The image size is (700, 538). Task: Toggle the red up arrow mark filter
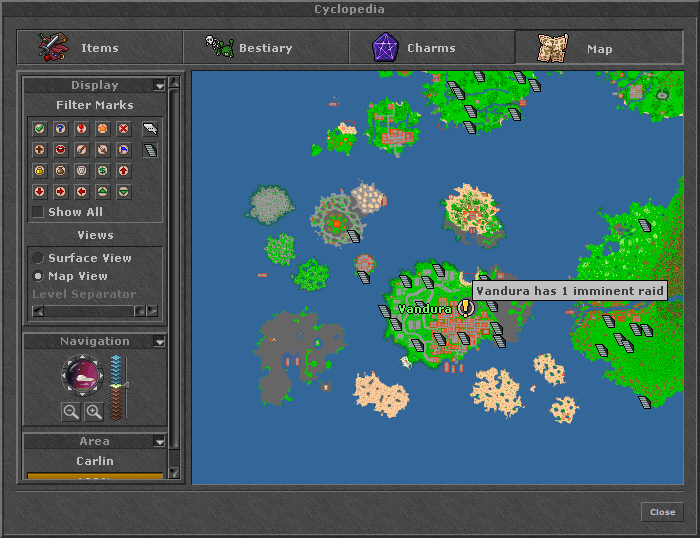tap(124, 171)
